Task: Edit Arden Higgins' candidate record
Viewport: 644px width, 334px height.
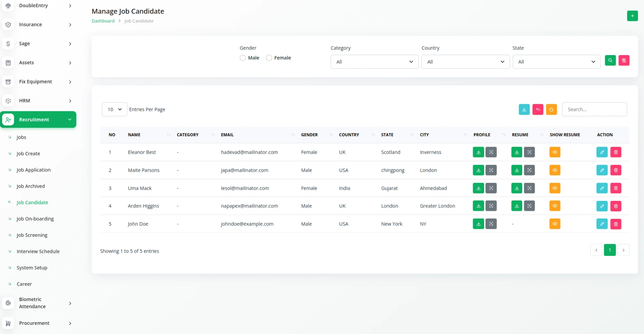Action: click(602, 206)
